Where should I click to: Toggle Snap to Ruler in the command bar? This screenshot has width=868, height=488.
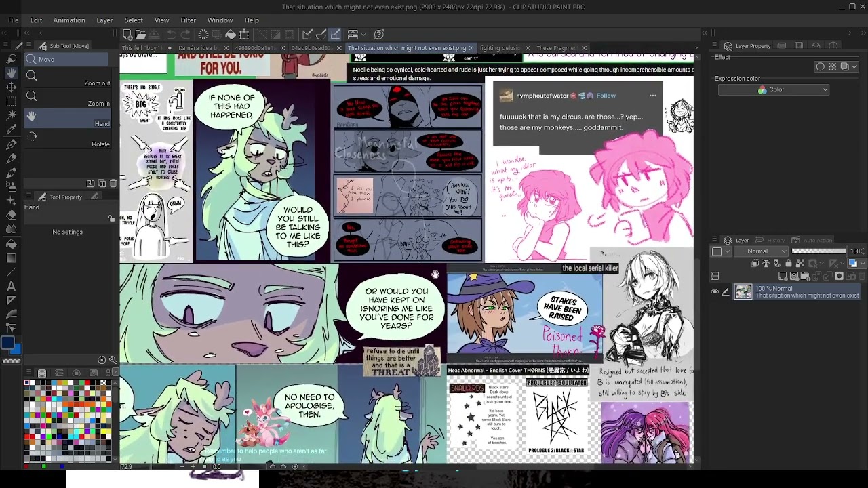coord(307,35)
